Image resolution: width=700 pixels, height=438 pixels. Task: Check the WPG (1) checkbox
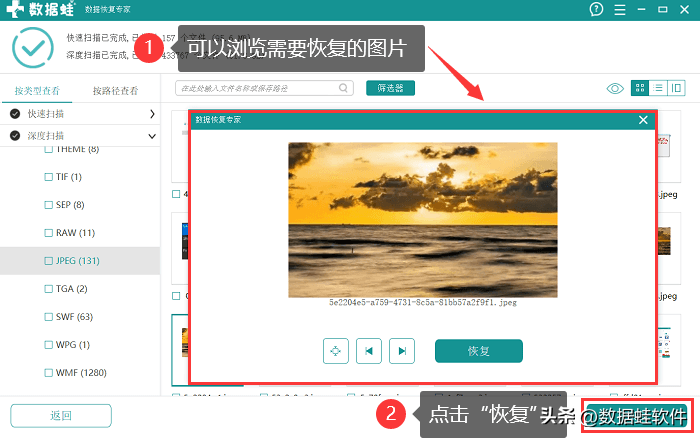(x=49, y=345)
